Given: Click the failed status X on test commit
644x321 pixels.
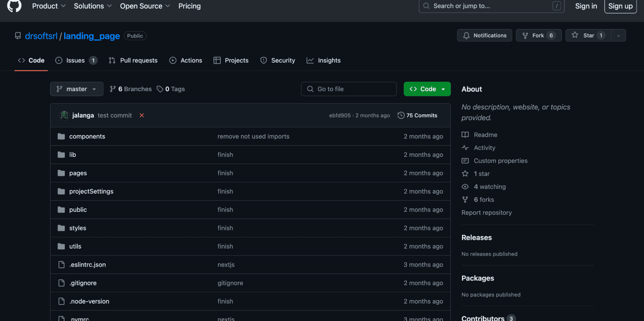Looking at the screenshot, I should tap(142, 115).
